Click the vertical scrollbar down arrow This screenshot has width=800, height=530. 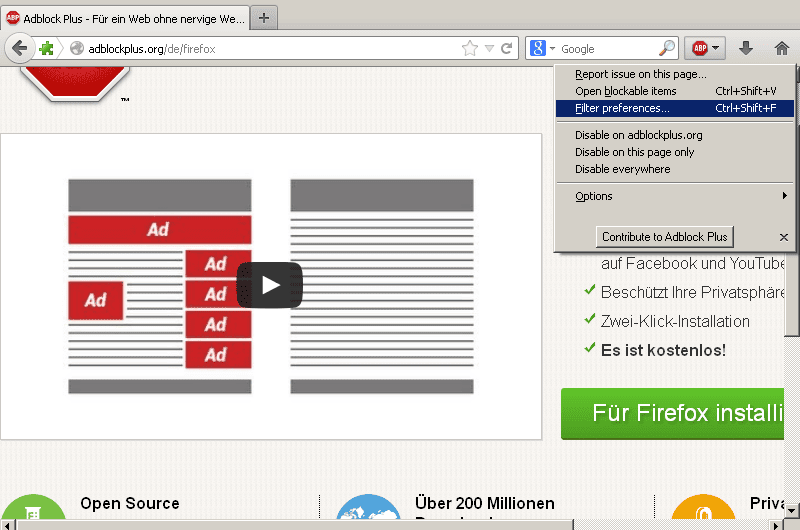pyautogui.click(x=791, y=510)
